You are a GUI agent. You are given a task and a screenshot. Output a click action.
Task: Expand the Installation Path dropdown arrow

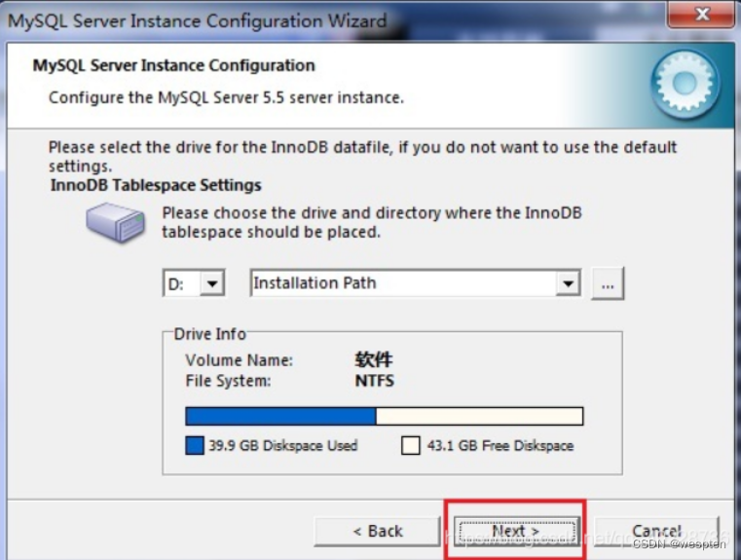pyautogui.click(x=568, y=283)
